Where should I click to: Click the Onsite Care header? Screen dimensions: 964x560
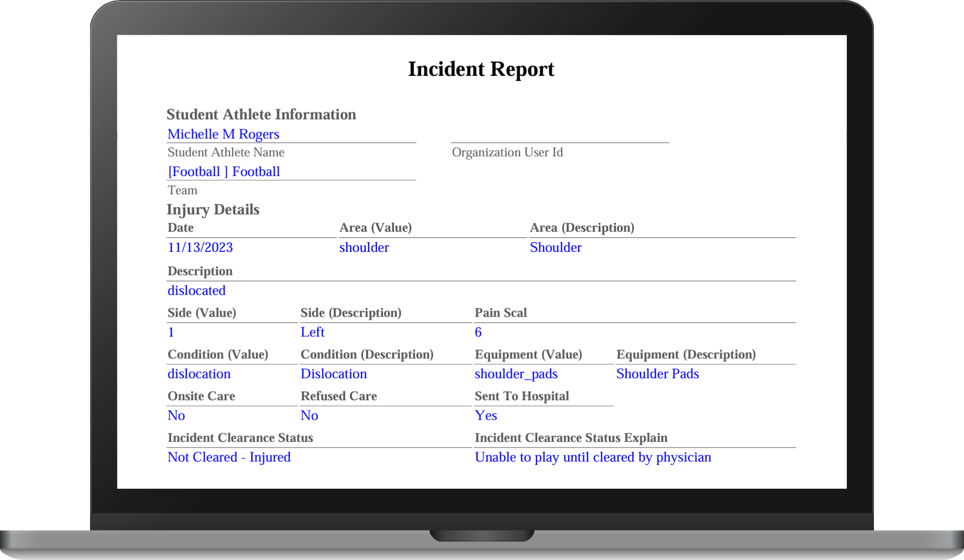tap(201, 396)
